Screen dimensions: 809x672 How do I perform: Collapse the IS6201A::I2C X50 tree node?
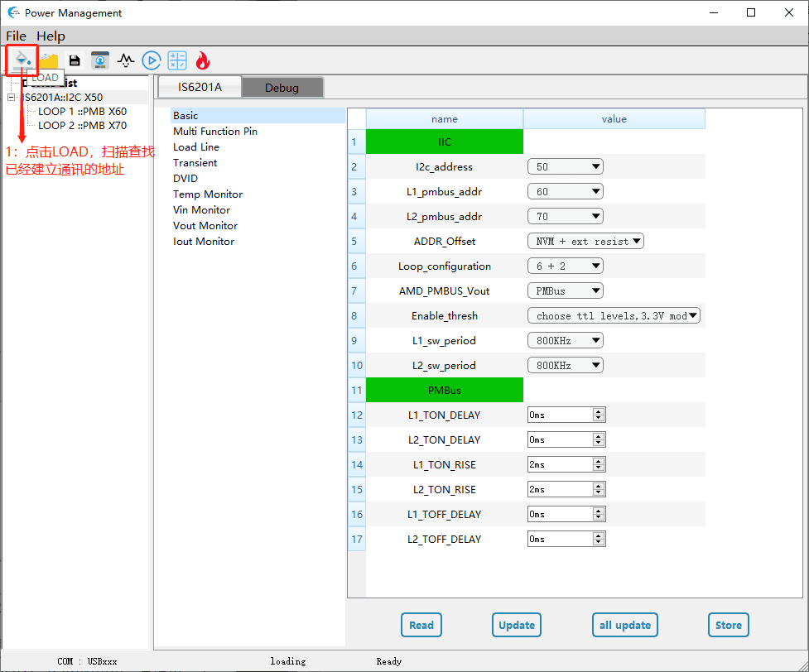(11, 98)
